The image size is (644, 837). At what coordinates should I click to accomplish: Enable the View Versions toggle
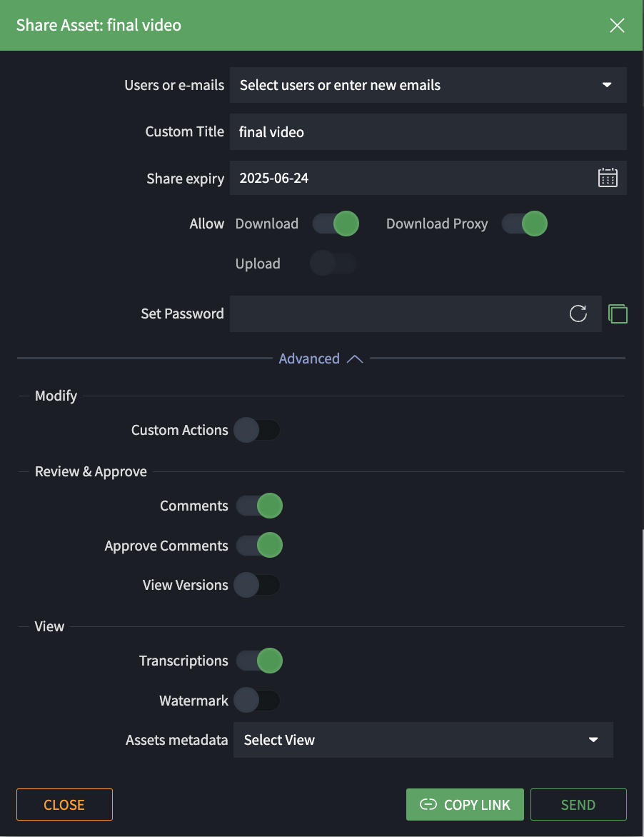(256, 585)
